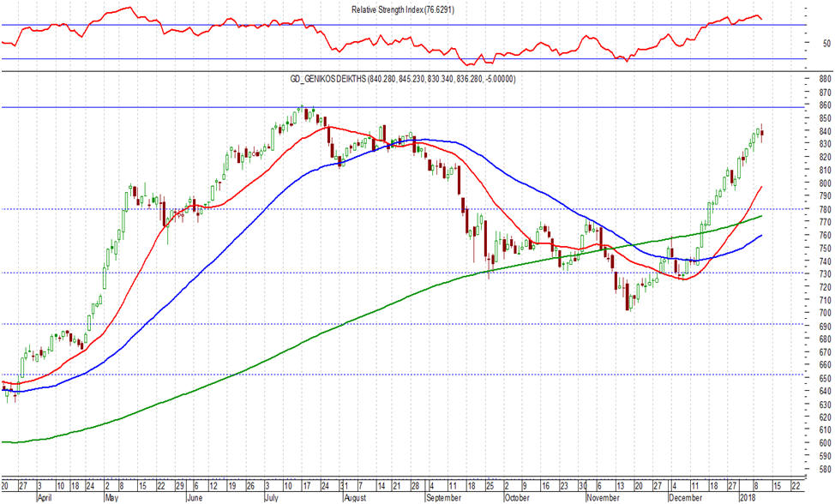Select price axis label 760

825,235
